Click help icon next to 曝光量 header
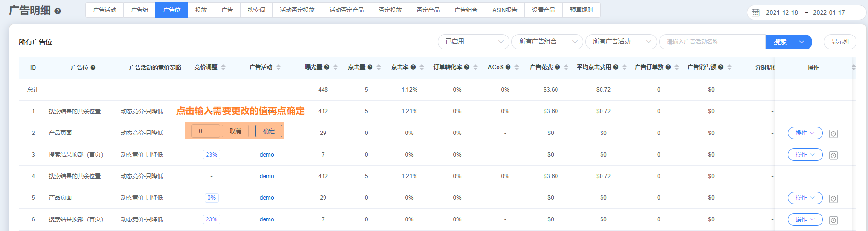The height and width of the screenshot is (231, 868). click(327, 67)
